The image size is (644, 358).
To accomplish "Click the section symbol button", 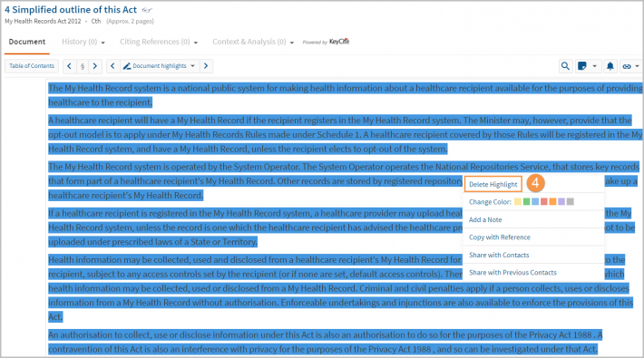I will point(83,66).
